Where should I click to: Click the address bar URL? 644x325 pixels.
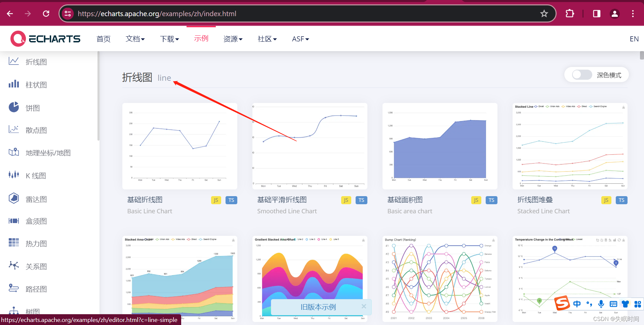(157, 14)
